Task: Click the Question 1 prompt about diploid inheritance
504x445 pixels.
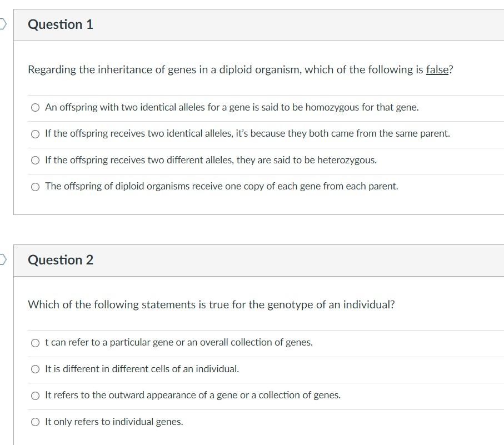Action: [x=241, y=69]
